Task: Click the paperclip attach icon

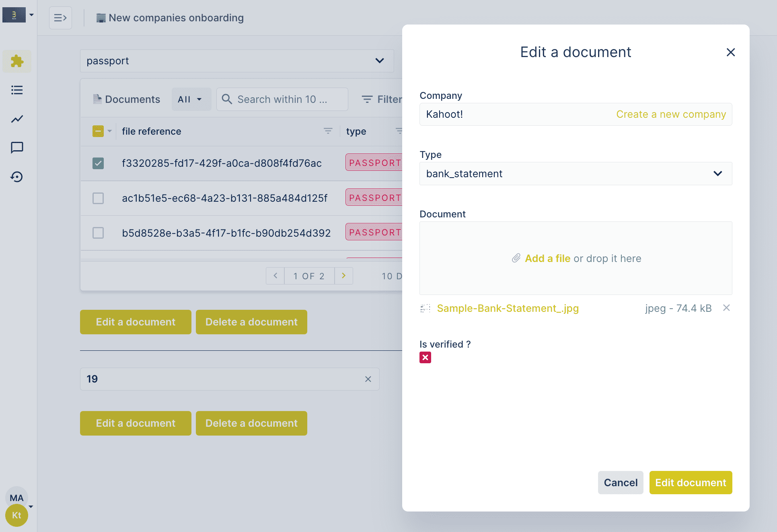Action: (x=516, y=258)
